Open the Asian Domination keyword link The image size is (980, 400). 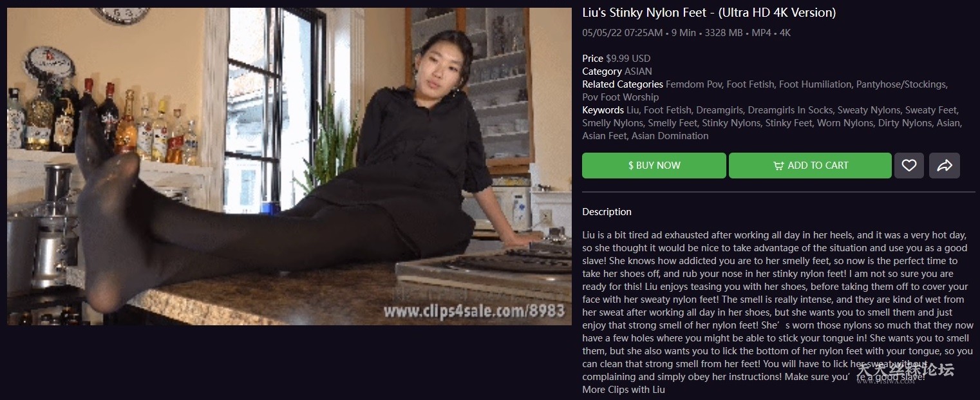tap(670, 136)
